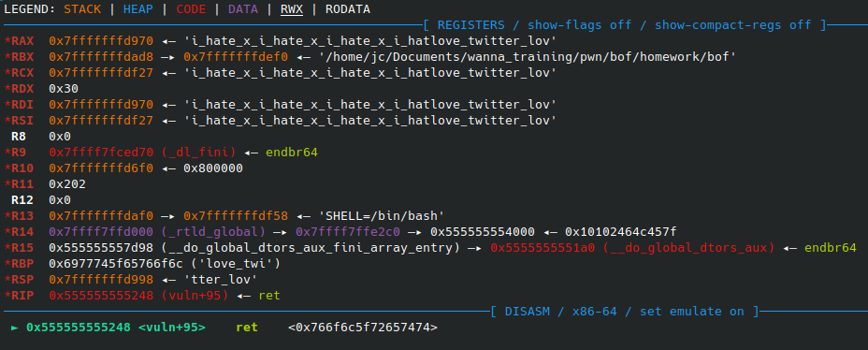Select R10 address 0x7fffffffd6f0
Viewport: 868px width, 350px height.
coord(101,168)
